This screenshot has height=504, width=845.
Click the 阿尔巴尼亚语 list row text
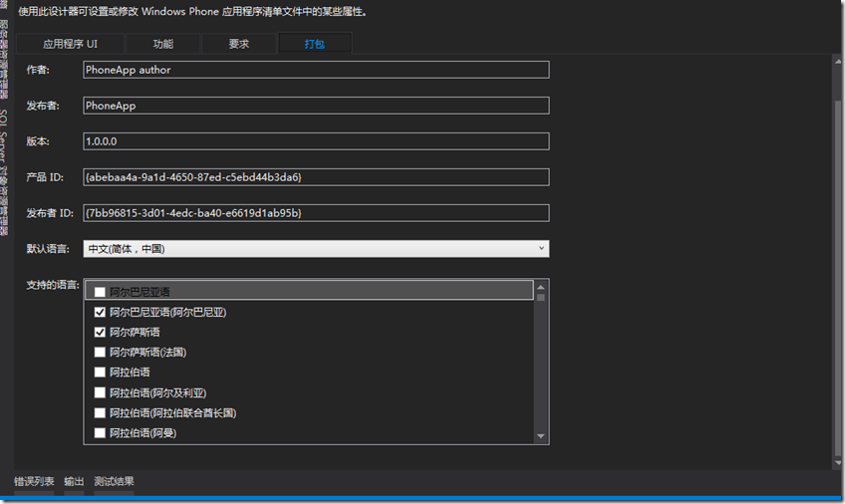pos(140,292)
